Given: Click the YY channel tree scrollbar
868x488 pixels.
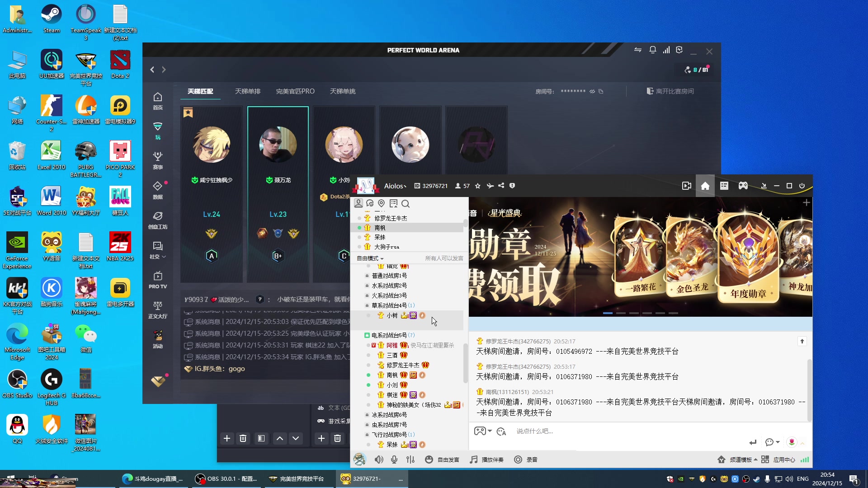Looking at the screenshot, I should (465, 363).
